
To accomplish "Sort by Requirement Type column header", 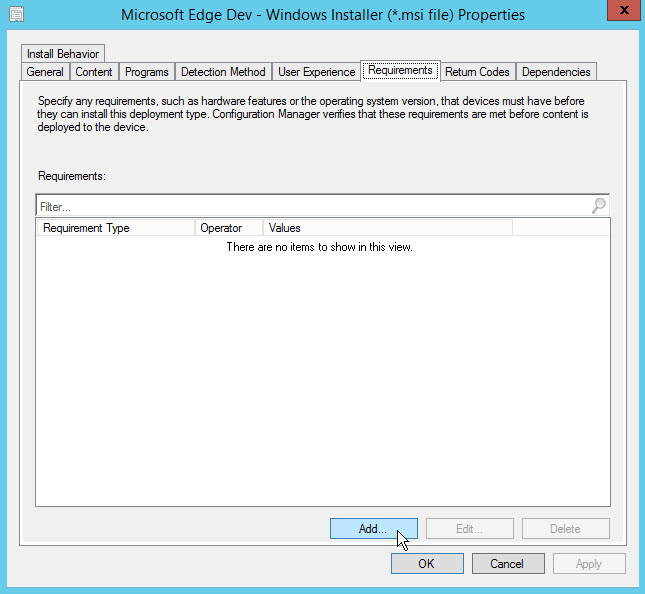I will click(116, 228).
